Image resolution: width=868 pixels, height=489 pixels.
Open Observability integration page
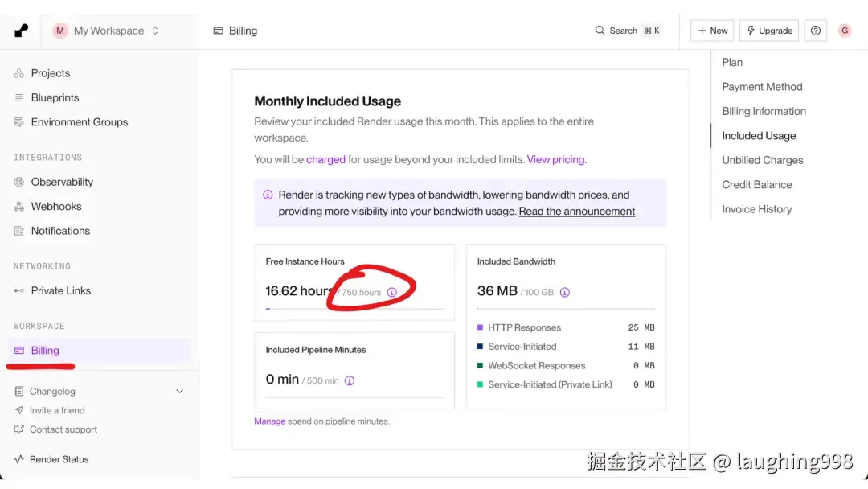tap(62, 182)
